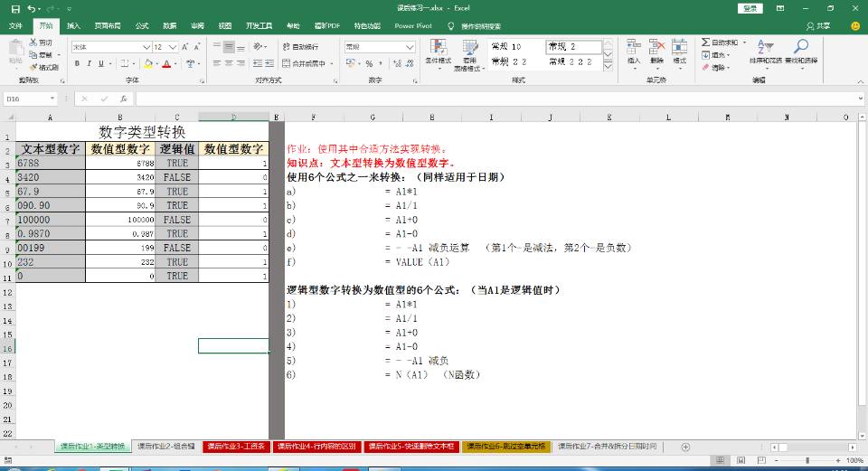
Task: Open 条件格式 conditional formatting
Action: [x=438, y=54]
